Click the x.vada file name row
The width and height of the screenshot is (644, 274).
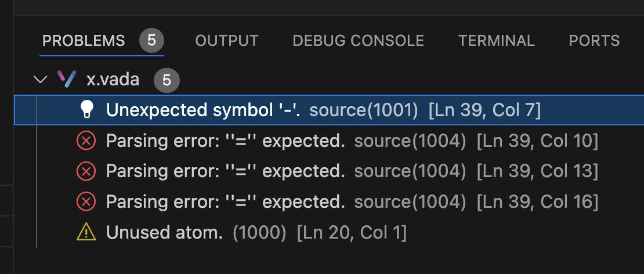329,80
